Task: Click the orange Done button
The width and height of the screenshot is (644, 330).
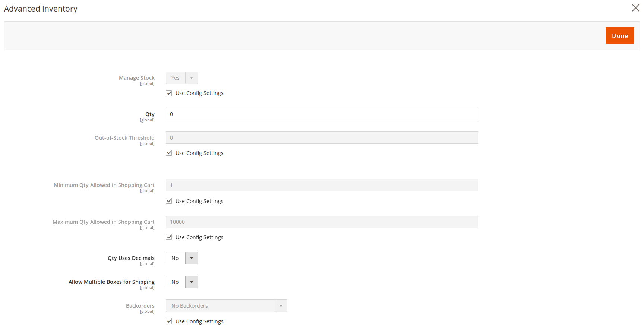Action: (619, 36)
